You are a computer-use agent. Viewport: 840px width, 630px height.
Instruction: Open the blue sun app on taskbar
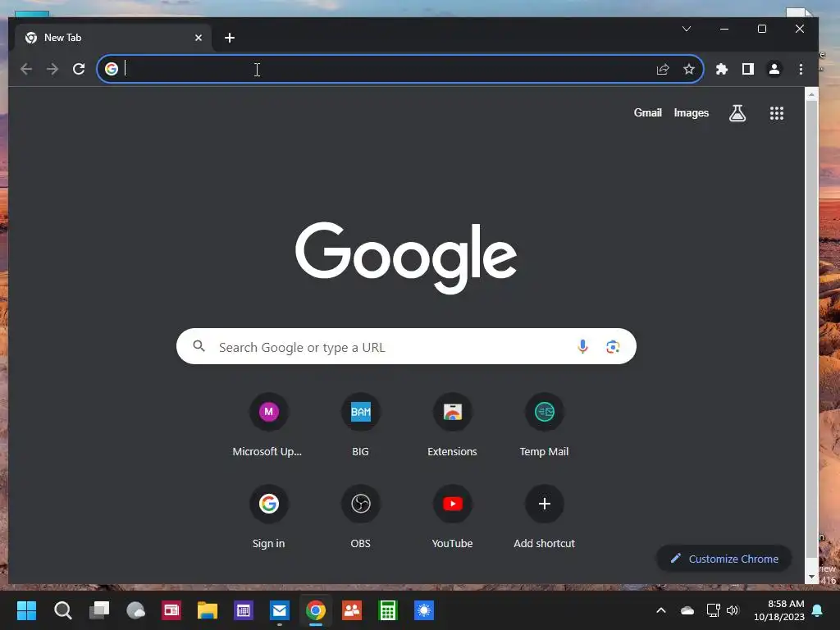pyautogui.click(x=424, y=610)
